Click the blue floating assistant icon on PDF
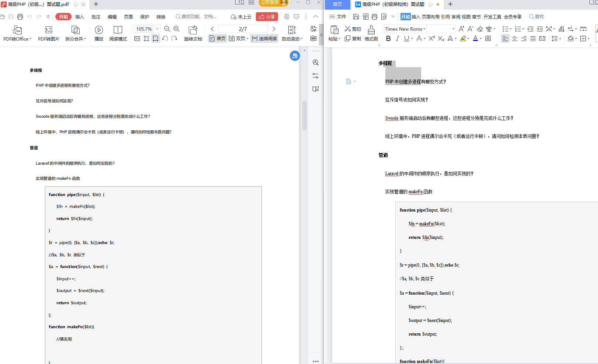The width and height of the screenshot is (598, 364). click(295, 56)
